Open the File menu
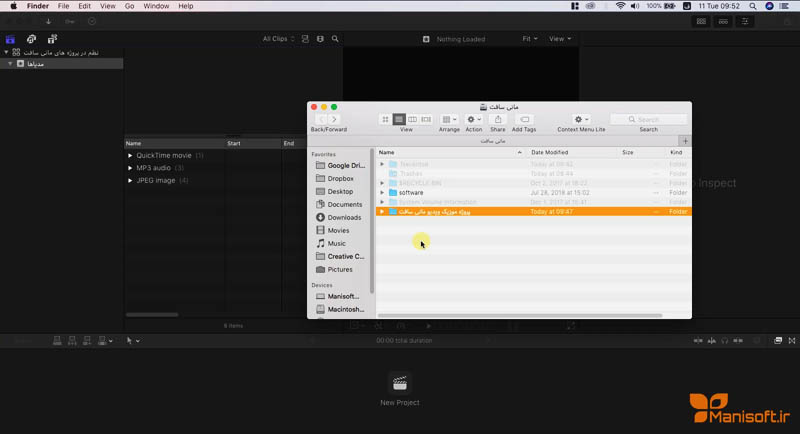800x434 pixels. tap(63, 6)
